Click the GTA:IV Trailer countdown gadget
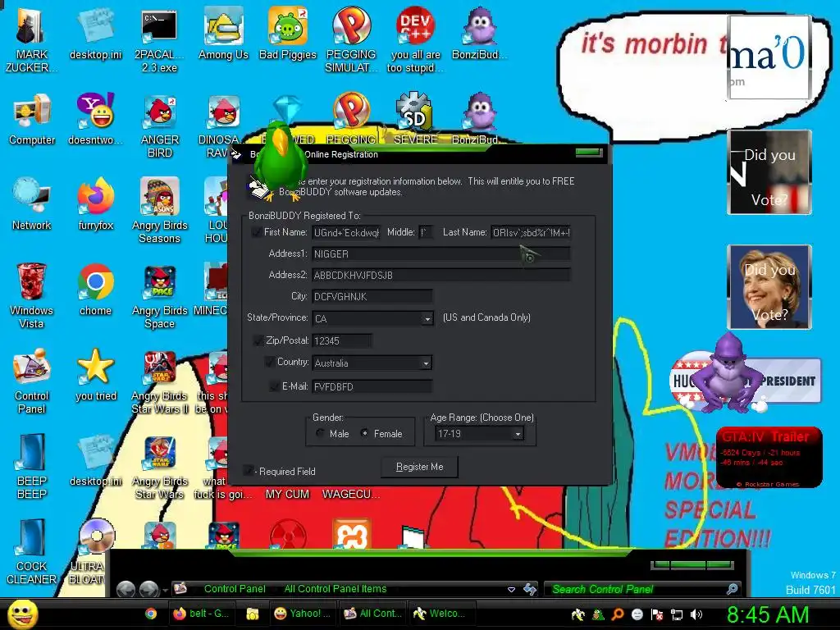840x630 pixels. [769, 457]
